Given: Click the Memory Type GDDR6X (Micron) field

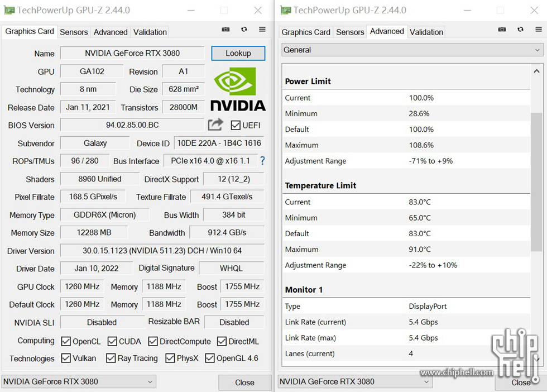Looking at the screenshot, I should (105, 214).
